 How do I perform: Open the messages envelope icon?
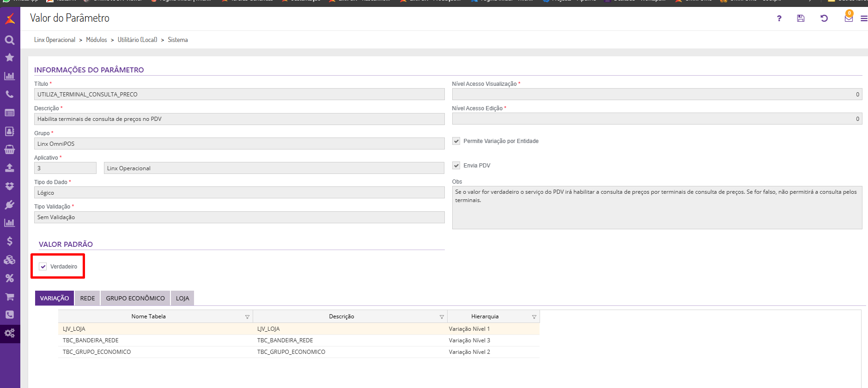[849, 18]
